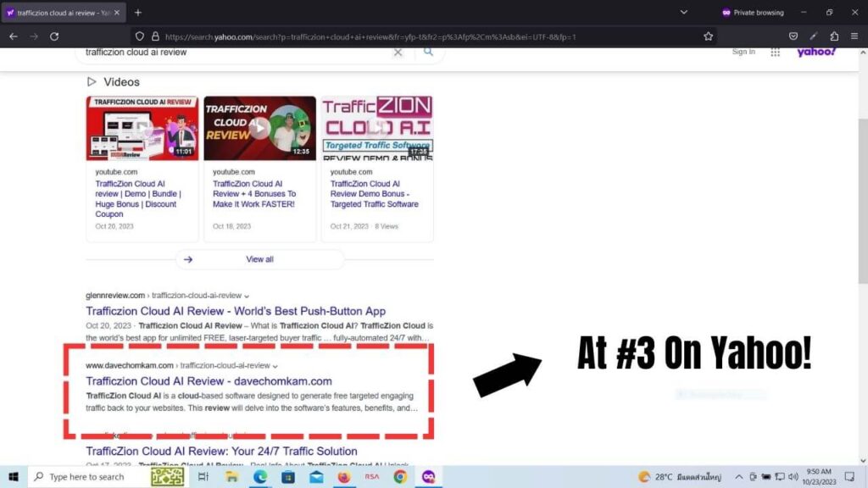Reload the current page
This screenshot has width=868, height=488.
click(x=54, y=36)
